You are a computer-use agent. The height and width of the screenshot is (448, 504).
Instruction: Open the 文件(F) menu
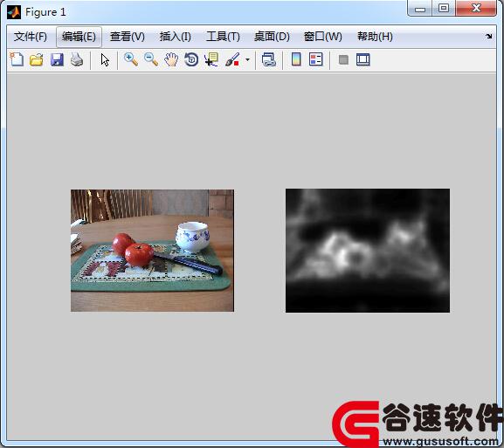31,37
